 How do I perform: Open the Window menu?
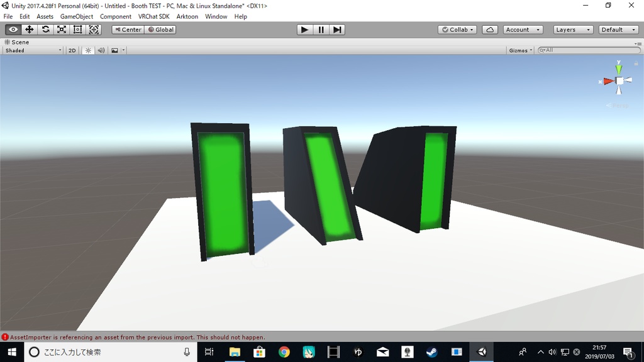coord(216,16)
